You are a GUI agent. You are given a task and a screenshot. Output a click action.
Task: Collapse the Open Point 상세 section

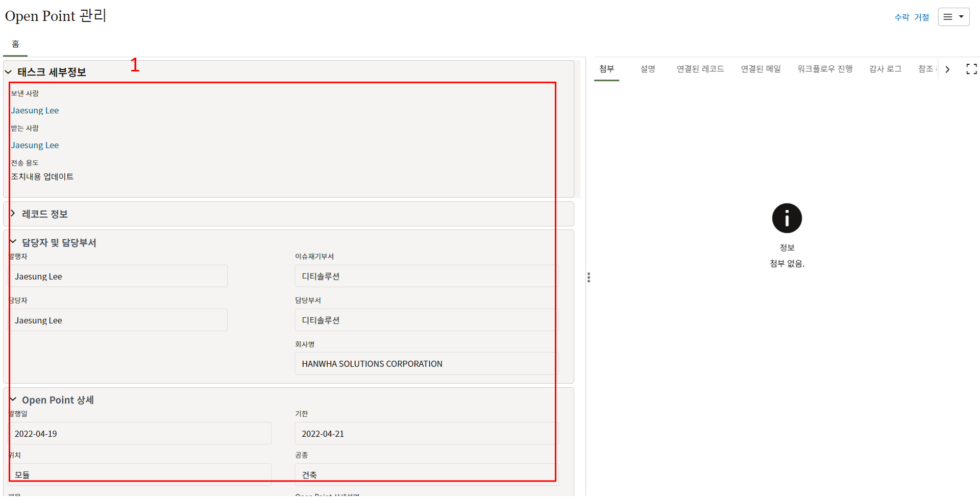(13, 399)
